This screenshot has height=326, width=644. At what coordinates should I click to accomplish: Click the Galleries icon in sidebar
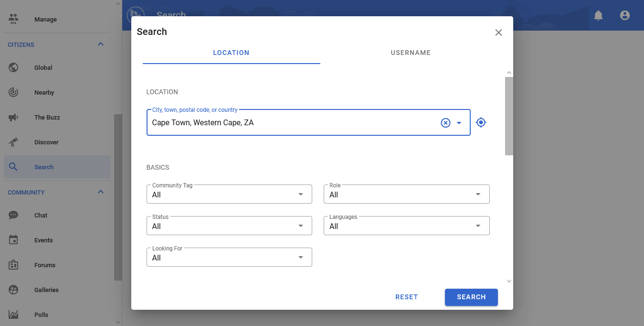pos(13,290)
